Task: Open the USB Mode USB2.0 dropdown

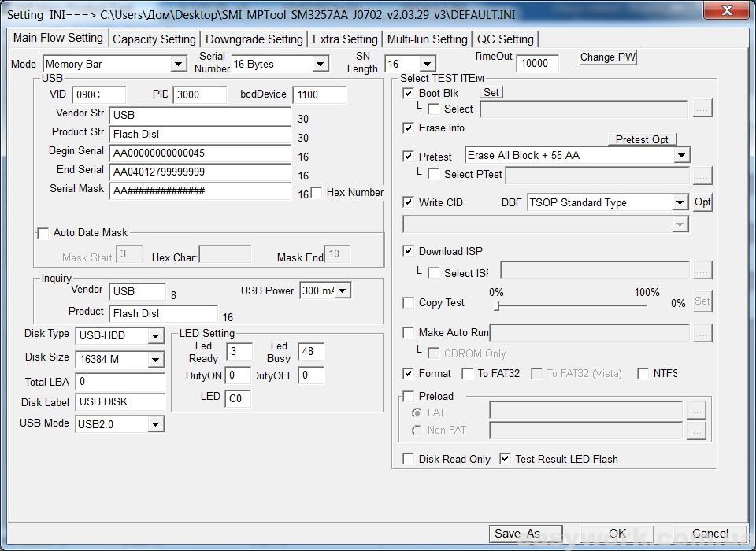Action: click(155, 424)
